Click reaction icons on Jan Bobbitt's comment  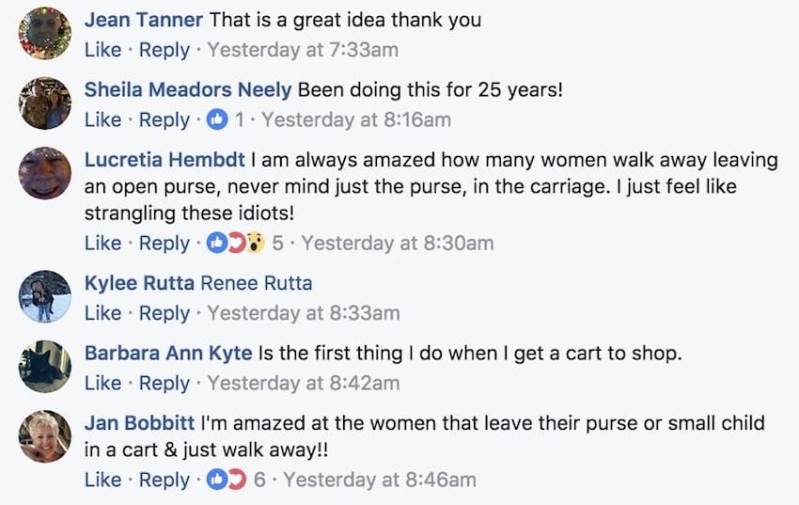226,480
